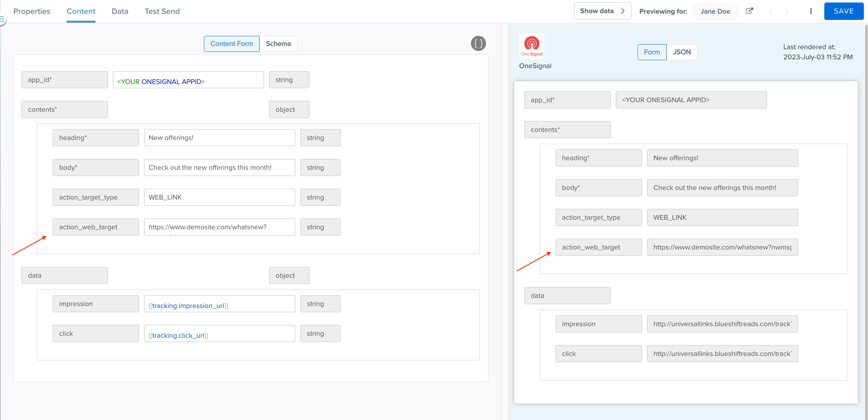Click preview action_web_target URL value
Image resolution: width=868 pixels, height=420 pixels.
(x=722, y=247)
